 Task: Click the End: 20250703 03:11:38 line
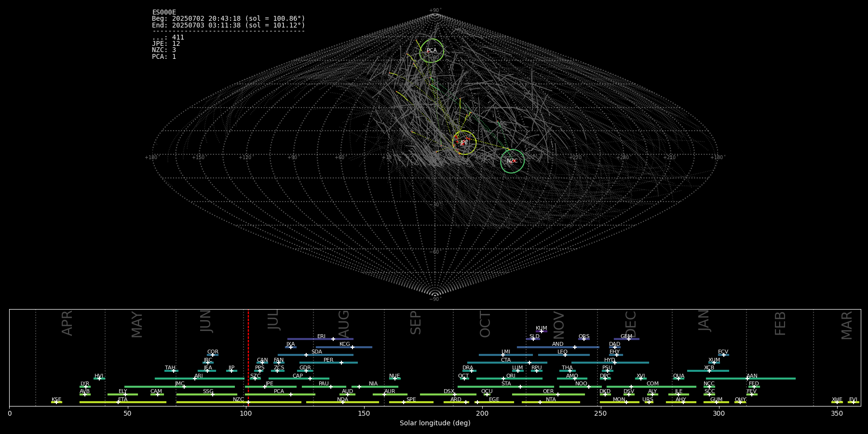229,25
